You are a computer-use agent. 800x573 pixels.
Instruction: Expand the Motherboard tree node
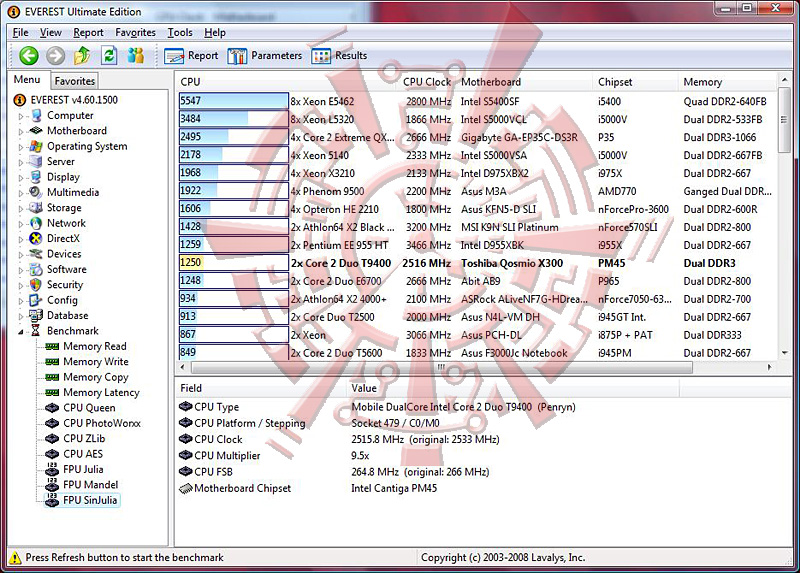point(21,132)
